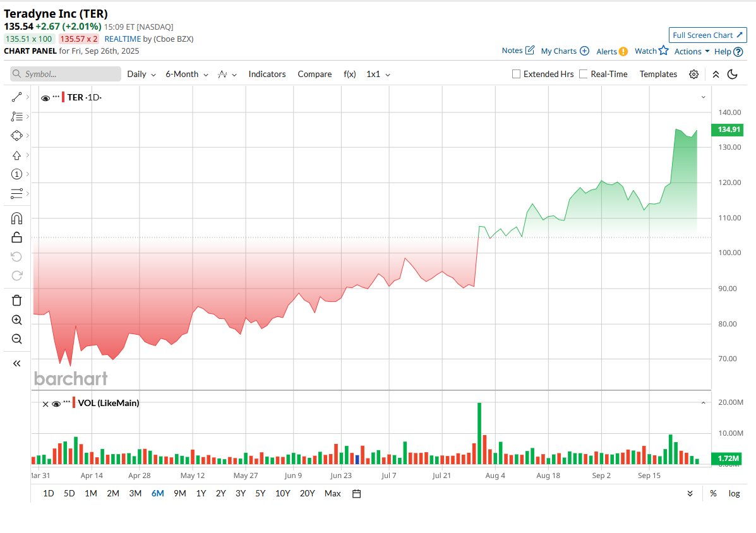Select the 5Y time range
756x533 pixels.
pos(260,493)
